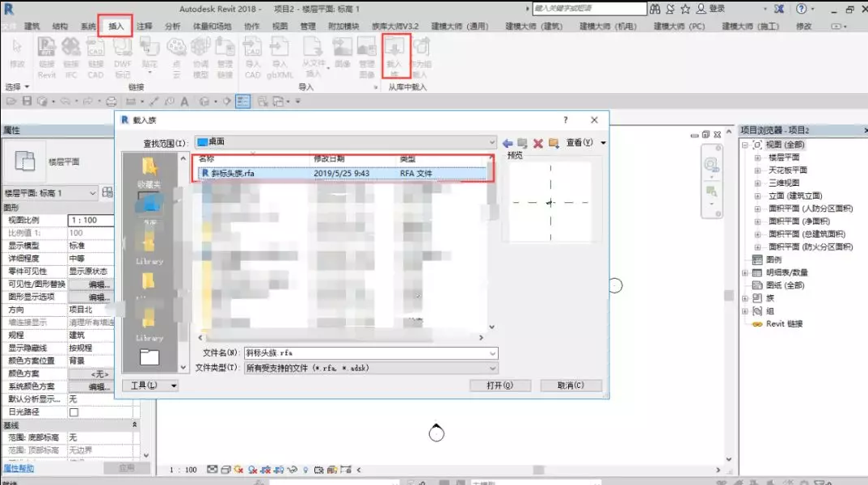Open the 查找范围 (Look in) dropdown

(x=491, y=142)
